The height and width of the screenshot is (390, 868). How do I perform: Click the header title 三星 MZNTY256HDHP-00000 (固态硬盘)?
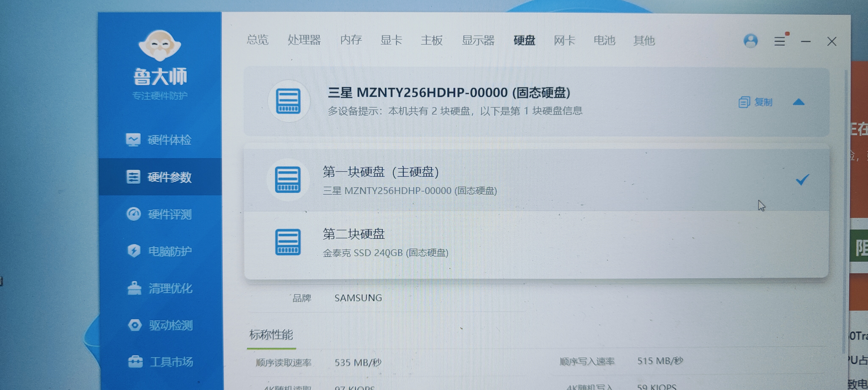[x=449, y=93]
